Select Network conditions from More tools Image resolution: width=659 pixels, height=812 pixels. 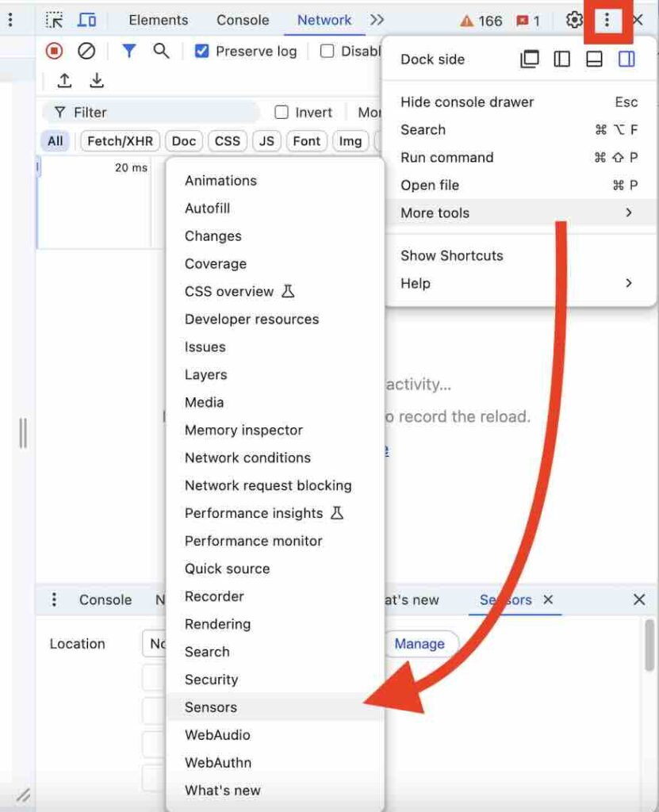275,458
